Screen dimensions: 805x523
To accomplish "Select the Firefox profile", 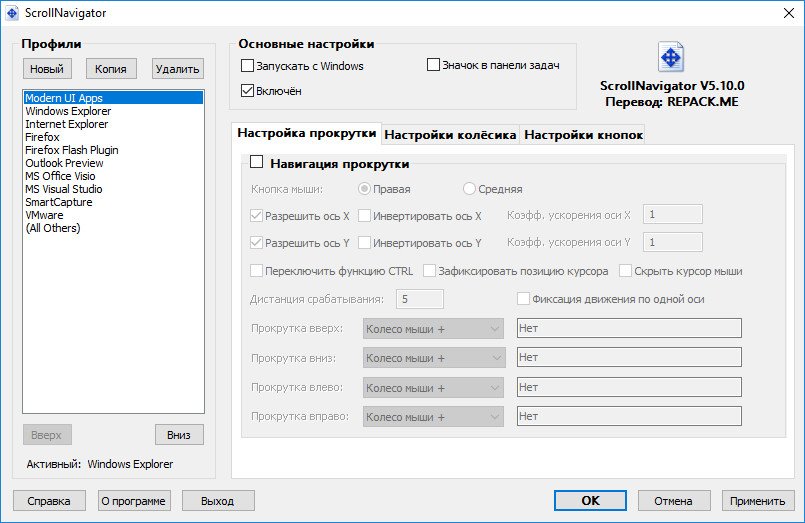I will click(113, 137).
